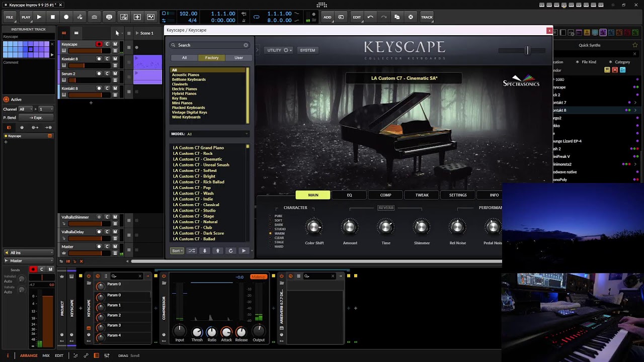The image size is (644, 362).
Task: Click the undo arrow icon
Action: pyautogui.click(x=370, y=17)
